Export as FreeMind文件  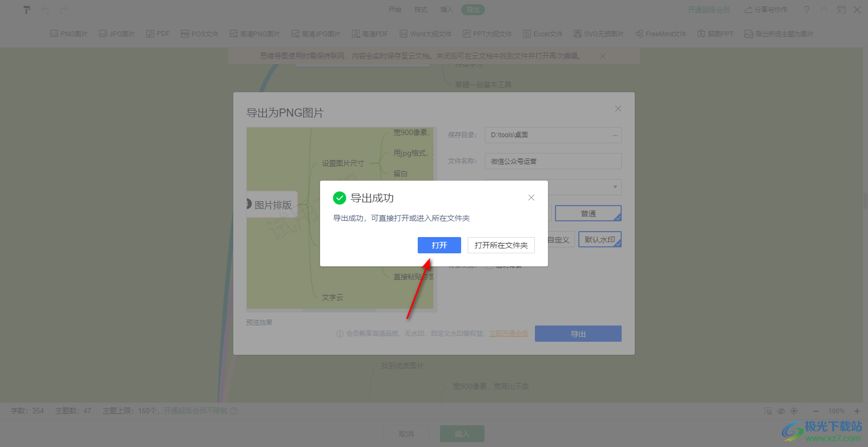click(660, 34)
